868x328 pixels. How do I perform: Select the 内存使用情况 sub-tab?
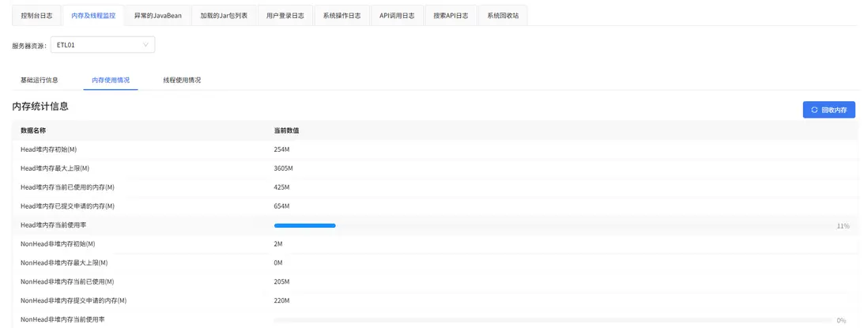(x=111, y=80)
